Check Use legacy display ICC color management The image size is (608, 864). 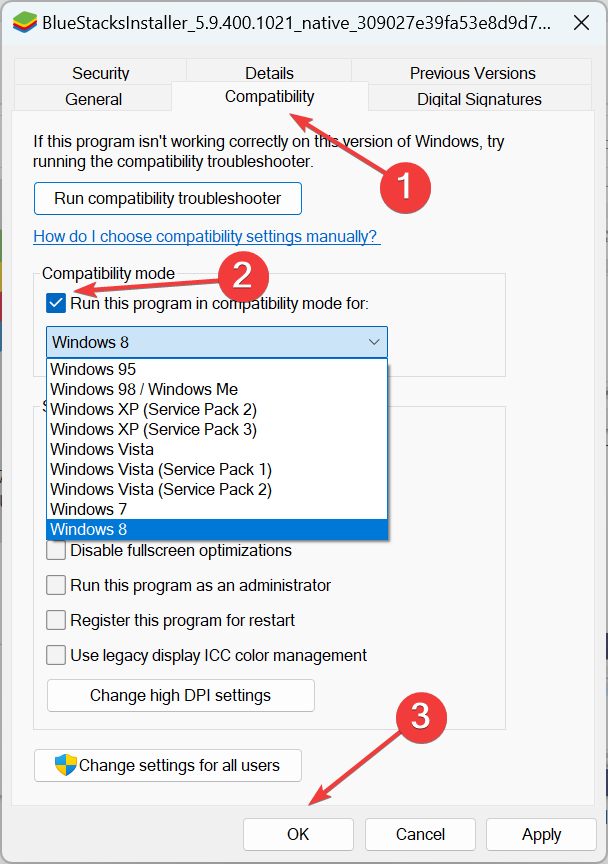tap(56, 655)
